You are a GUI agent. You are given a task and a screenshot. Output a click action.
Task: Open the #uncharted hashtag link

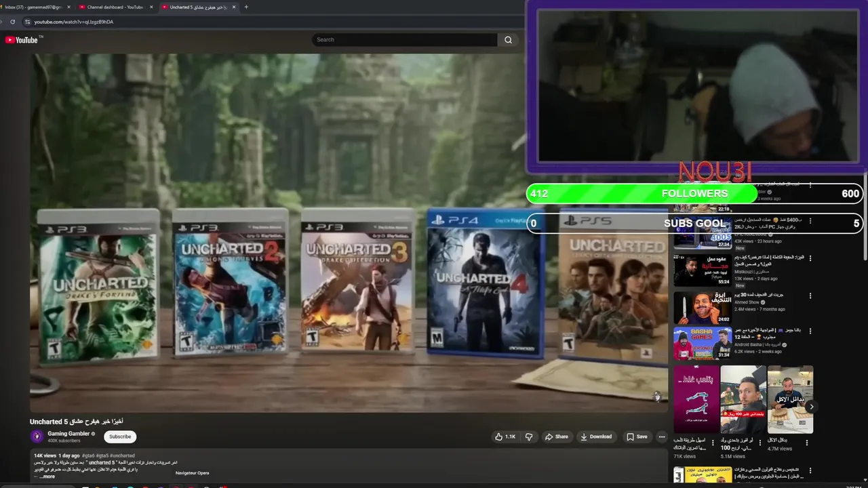[122, 455]
